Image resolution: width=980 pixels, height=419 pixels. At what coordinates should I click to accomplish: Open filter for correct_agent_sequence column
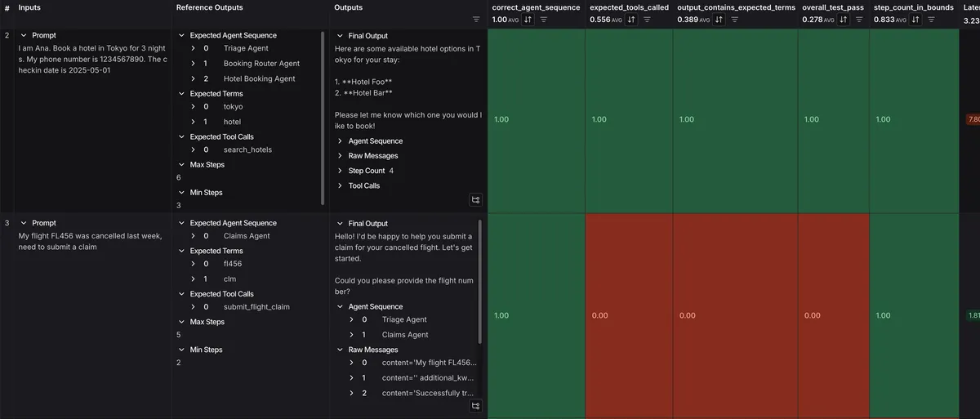coord(544,19)
